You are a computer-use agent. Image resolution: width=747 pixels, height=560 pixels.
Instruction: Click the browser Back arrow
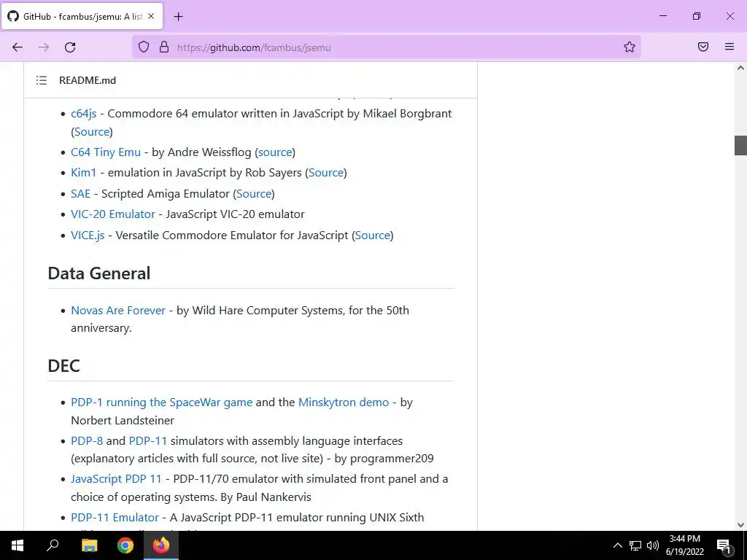click(x=18, y=47)
